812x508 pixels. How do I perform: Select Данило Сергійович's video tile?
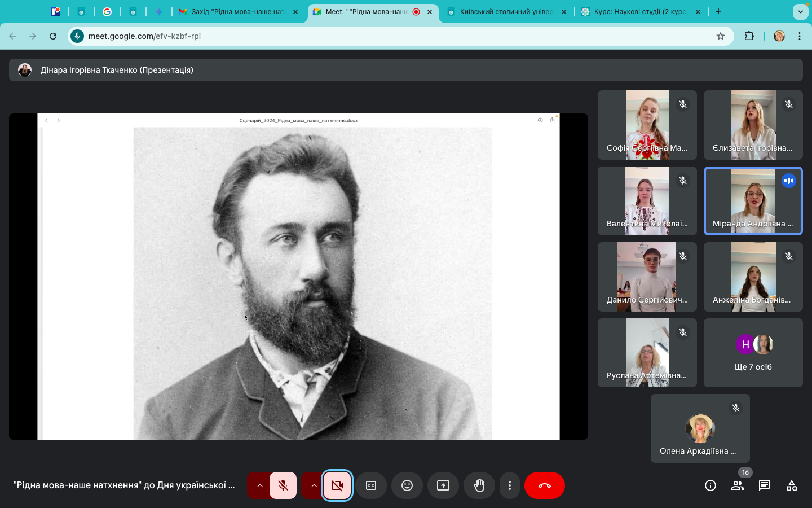coord(647,277)
